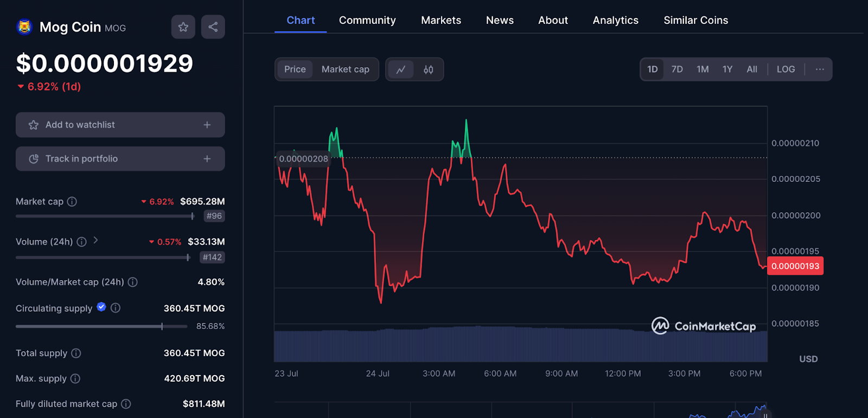
Task: Click the Circulating supply progress bar
Action: (x=101, y=326)
